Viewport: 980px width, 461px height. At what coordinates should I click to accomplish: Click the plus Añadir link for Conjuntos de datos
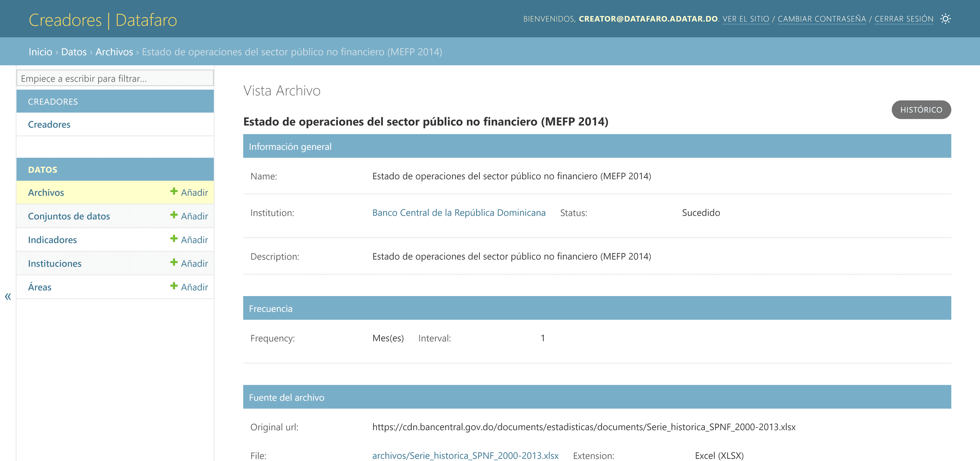pos(189,216)
